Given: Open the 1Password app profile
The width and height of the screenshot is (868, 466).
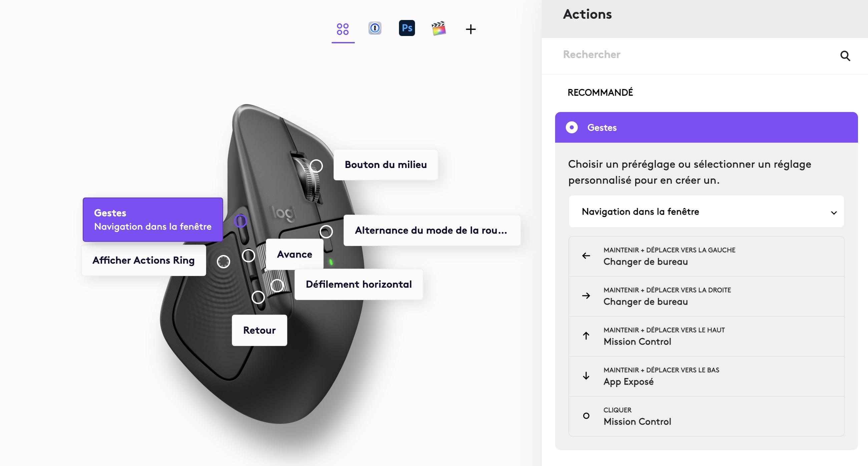Looking at the screenshot, I should tap(375, 28).
